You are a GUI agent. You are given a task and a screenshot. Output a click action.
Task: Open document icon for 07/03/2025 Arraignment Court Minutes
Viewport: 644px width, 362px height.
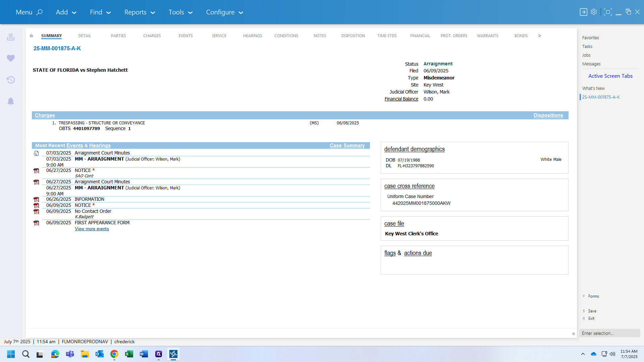click(36, 154)
